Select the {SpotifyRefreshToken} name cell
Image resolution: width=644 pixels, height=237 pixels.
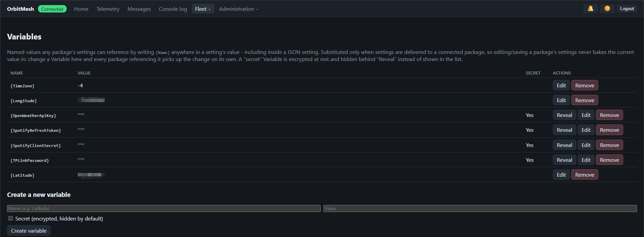[36, 130]
